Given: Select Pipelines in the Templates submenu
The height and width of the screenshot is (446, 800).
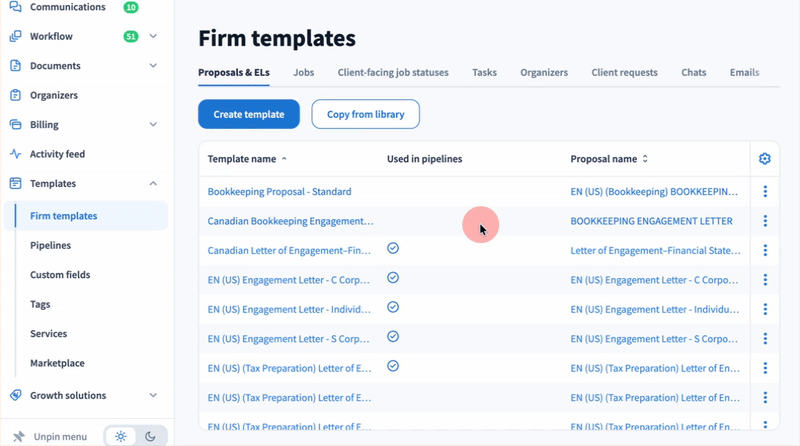Looking at the screenshot, I should (50, 245).
